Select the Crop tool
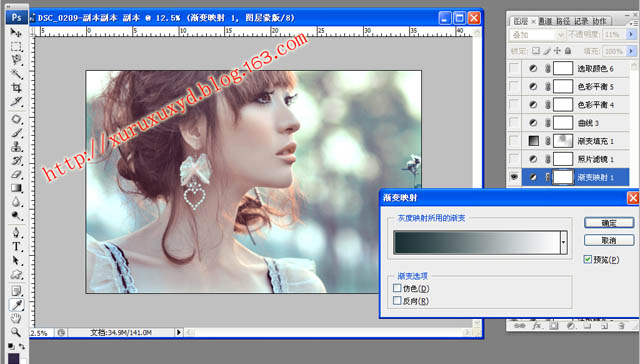Screen dimensions: 640x364 [x=16, y=88]
